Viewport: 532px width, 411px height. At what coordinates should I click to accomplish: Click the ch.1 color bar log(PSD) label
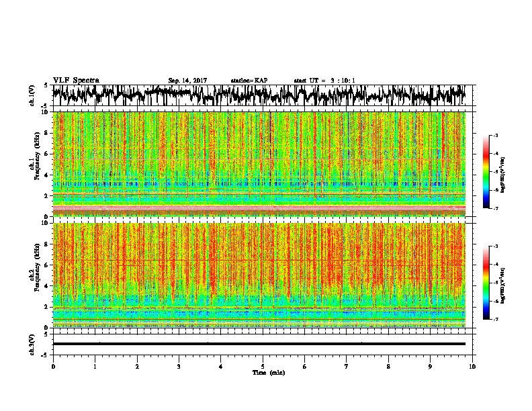503,175
